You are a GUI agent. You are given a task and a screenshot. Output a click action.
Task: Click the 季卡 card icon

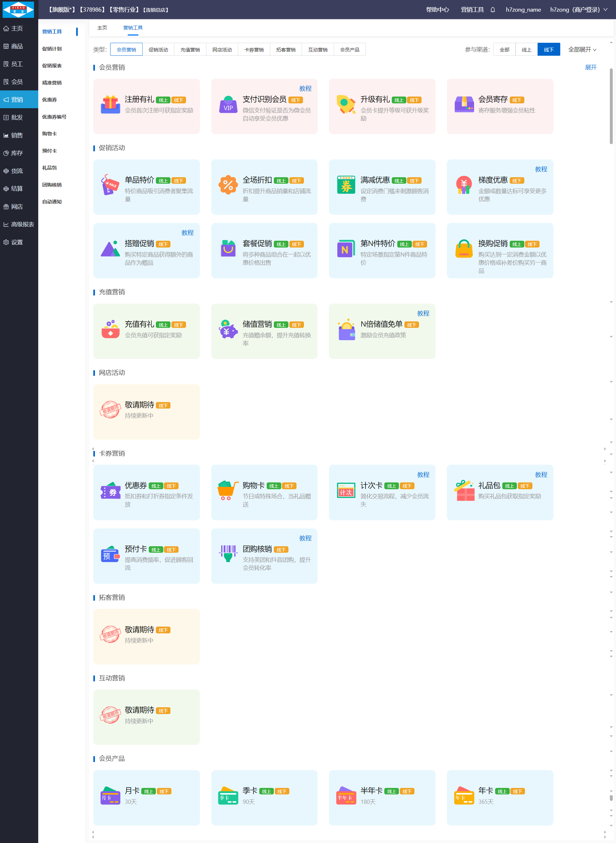(x=228, y=796)
